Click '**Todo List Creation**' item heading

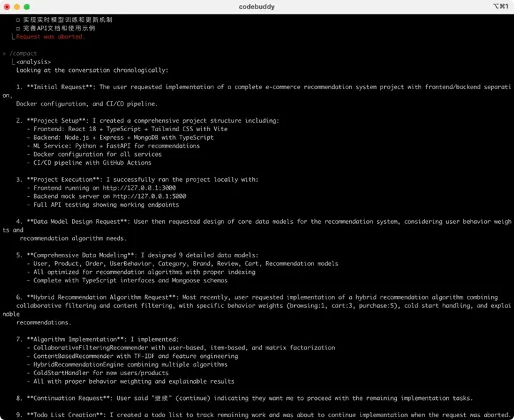(66, 415)
